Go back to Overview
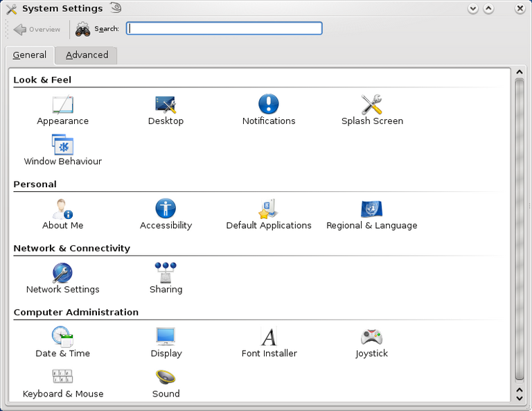 tap(37, 30)
